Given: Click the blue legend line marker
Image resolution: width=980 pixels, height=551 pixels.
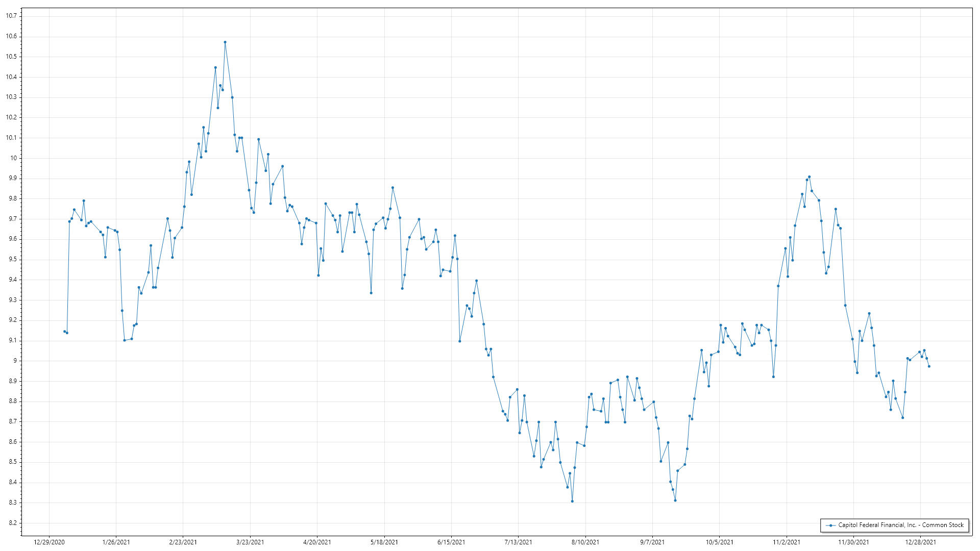Looking at the screenshot, I should [830, 525].
